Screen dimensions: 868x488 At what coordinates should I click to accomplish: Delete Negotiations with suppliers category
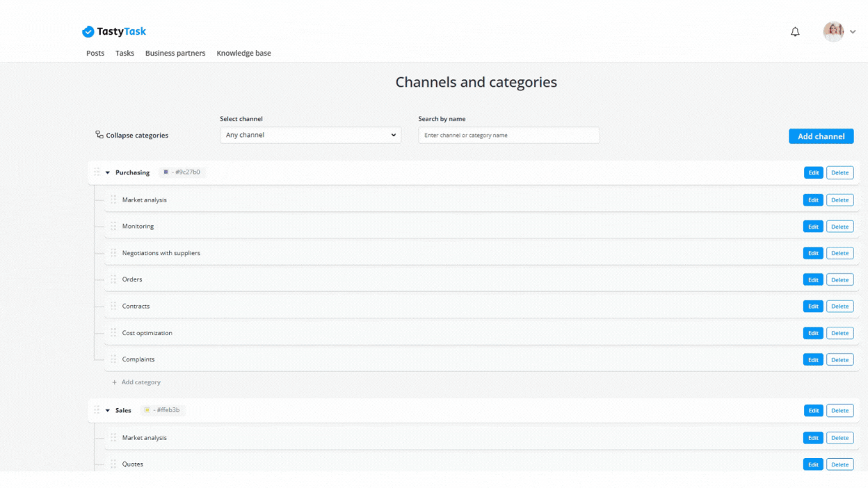coord(839,253)
